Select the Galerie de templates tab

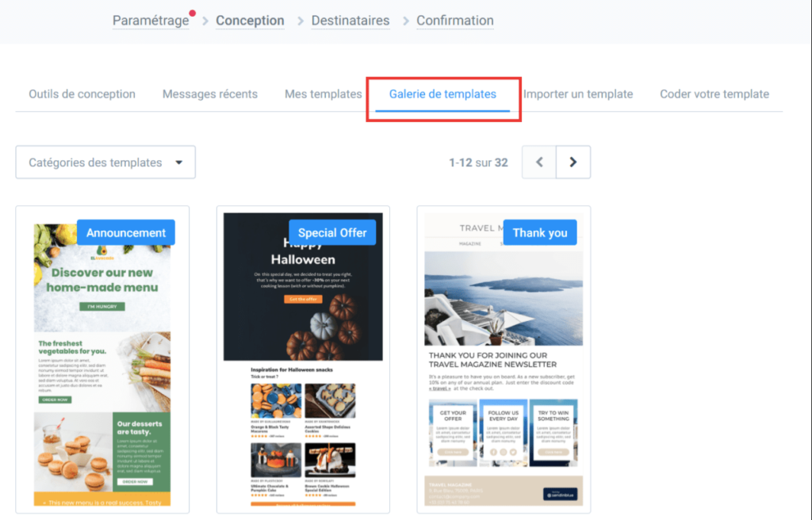pos(442,94)
